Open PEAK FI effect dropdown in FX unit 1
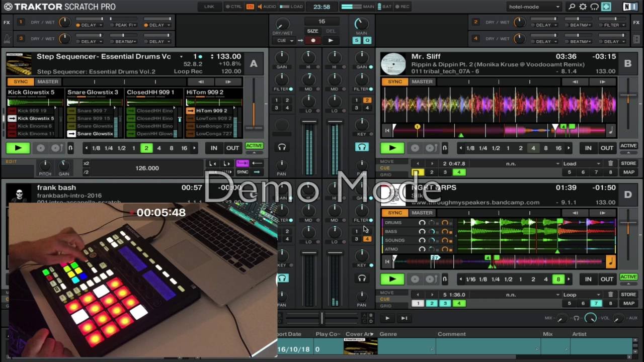 pyautogui.click(x=123, y=25)
